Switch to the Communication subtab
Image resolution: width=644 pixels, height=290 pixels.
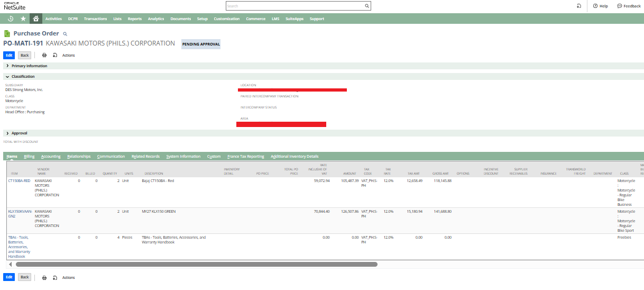111,157
